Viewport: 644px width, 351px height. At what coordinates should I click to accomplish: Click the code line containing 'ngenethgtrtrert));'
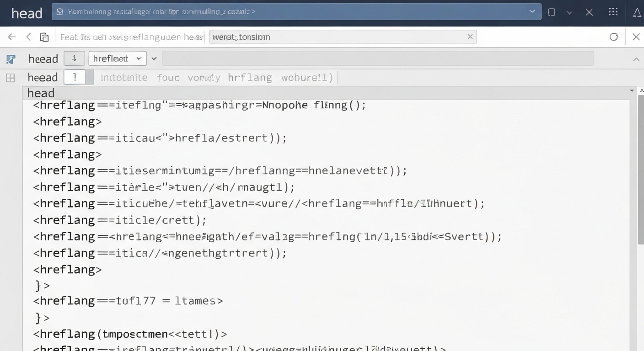pos(160,253)
